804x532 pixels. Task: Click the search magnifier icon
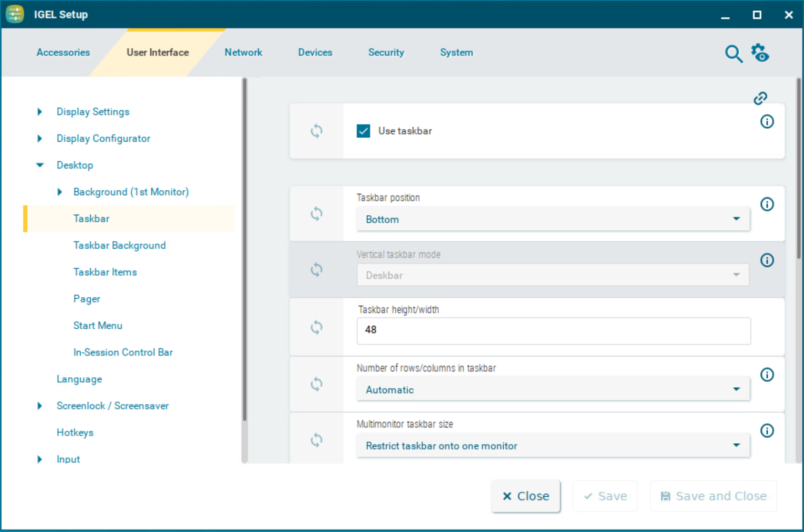click(733, 54)
